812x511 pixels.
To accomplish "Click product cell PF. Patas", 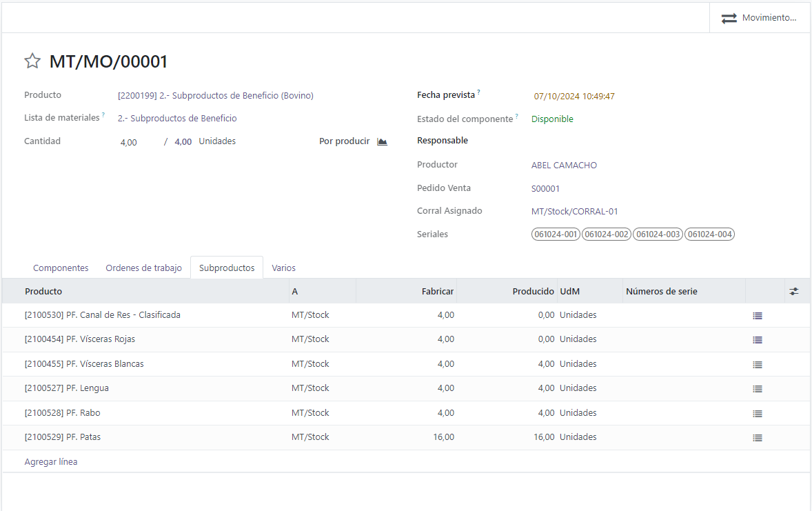I will [63, 437].
